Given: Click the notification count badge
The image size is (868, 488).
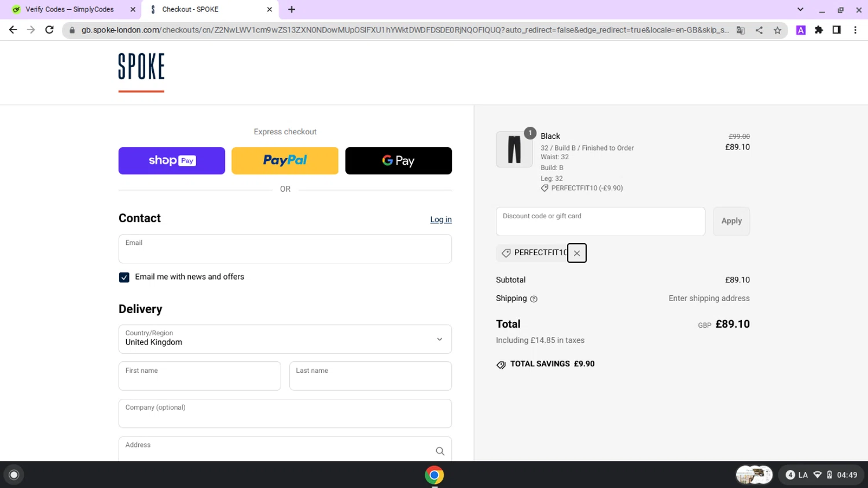Looking at the screenshot, I should 790,475.
